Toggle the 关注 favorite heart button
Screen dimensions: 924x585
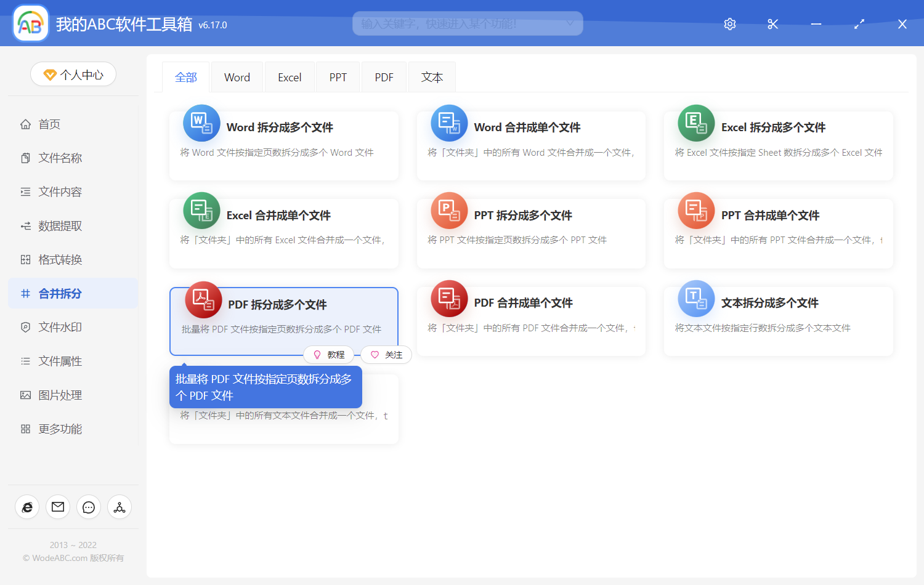pyautogui.click(x=386, y=355)
